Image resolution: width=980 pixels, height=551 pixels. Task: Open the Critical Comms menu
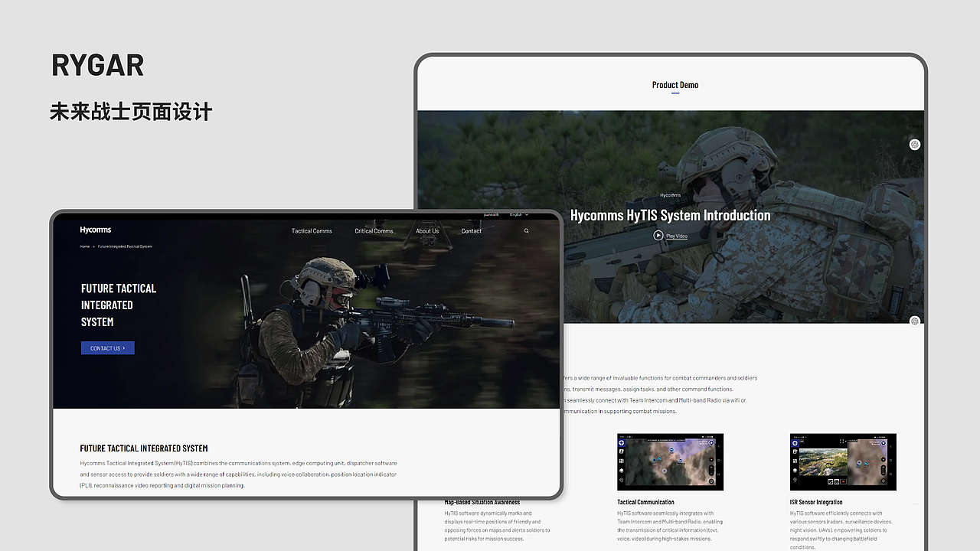[x=374, y=231]
